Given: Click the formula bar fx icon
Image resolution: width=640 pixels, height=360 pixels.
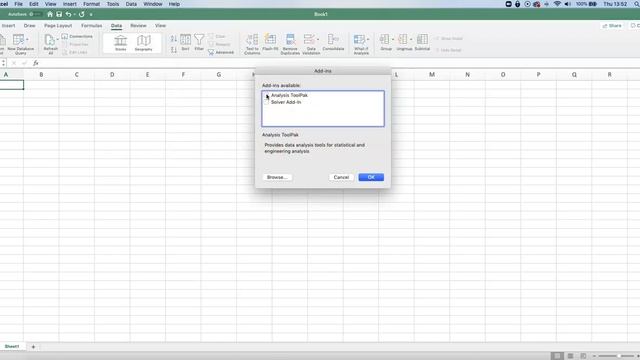Looking at the screenshot, I should (36, 63).
